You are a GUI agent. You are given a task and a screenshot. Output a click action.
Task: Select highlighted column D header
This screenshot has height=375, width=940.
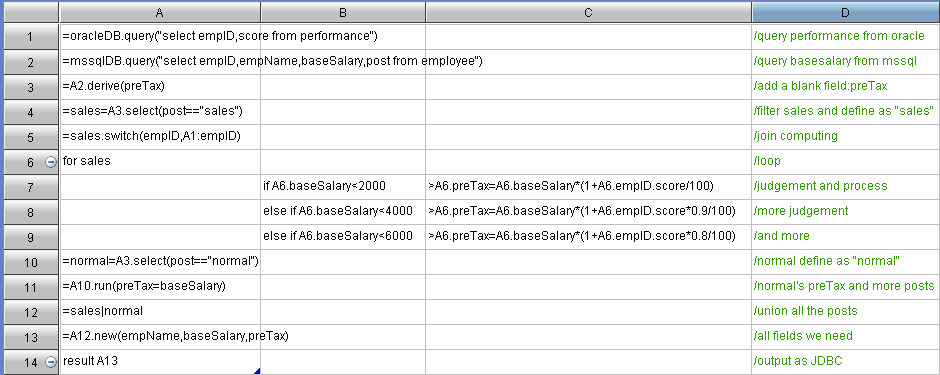pyautogui.click(x=846, y=12)
